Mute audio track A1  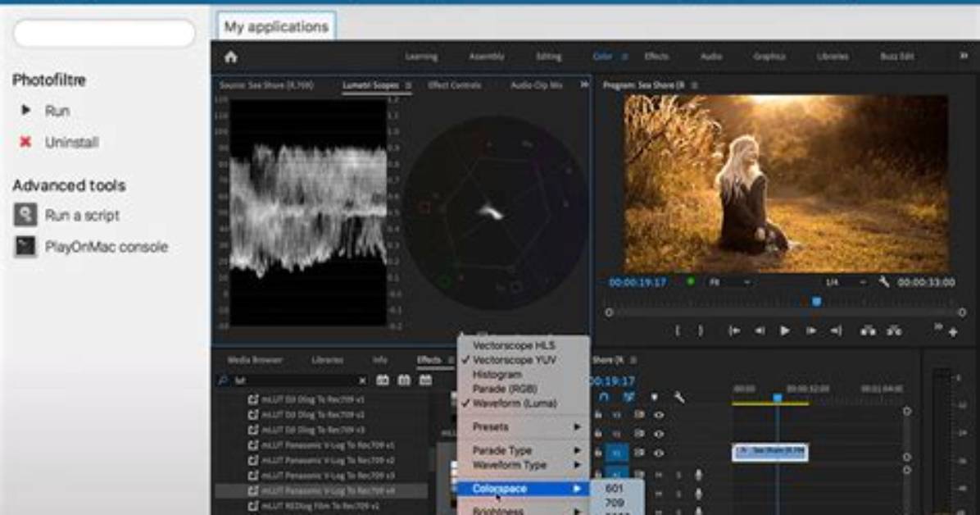click(658, 476)
